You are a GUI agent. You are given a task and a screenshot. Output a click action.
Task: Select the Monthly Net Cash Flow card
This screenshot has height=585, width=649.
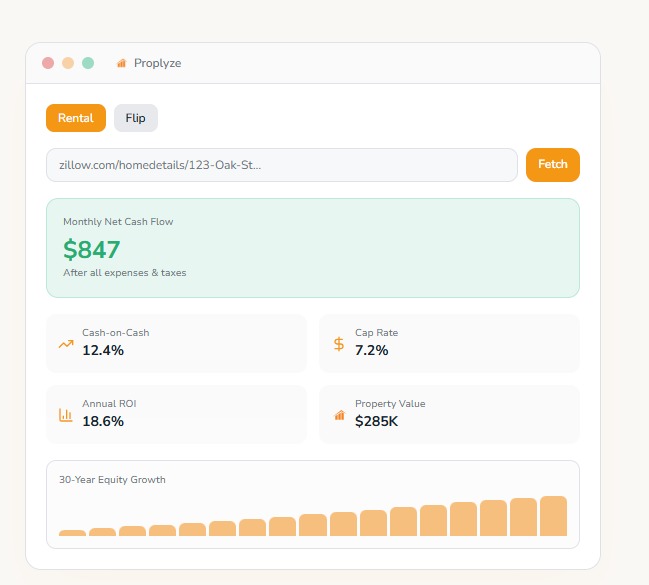click(312, 247)
